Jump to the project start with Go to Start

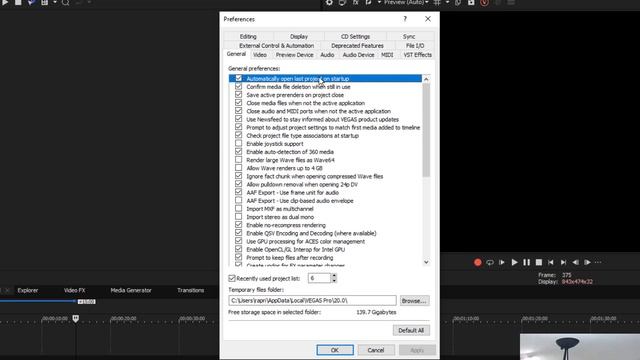pyautogui.click(x=551, y=262)
